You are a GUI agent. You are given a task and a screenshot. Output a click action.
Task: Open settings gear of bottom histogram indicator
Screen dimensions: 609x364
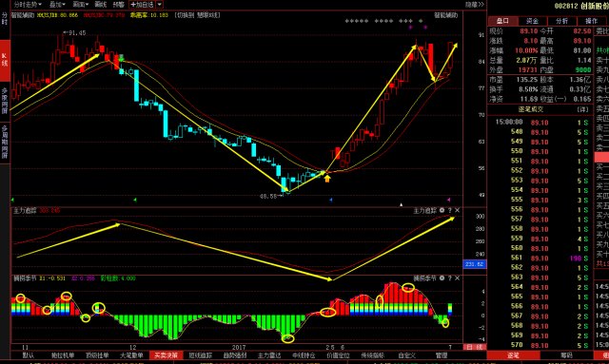tap(442, 278)
